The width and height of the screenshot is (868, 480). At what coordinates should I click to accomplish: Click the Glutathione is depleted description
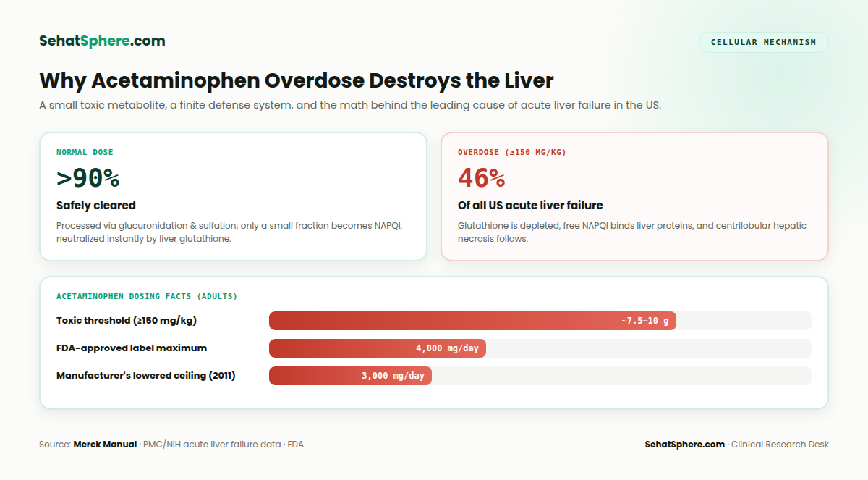click(632, 232)
